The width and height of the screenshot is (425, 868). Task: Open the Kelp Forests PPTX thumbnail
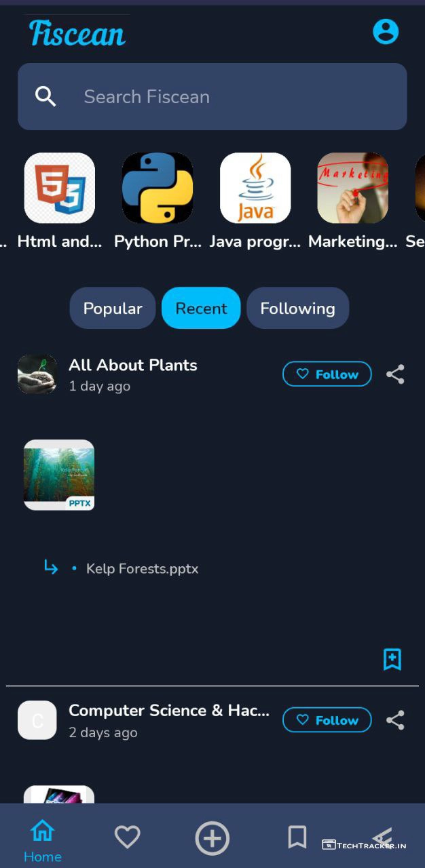pyautogui.click(x=59, y=475)
